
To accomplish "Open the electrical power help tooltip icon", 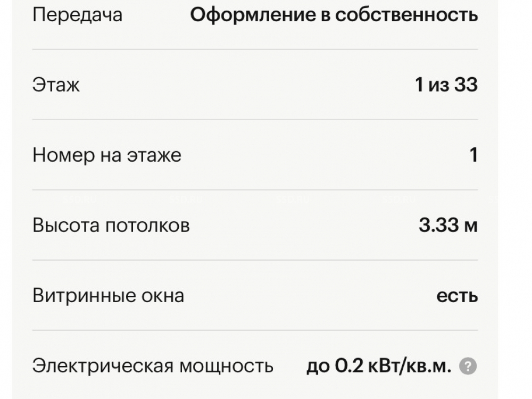I will click(x=468, y=366).
